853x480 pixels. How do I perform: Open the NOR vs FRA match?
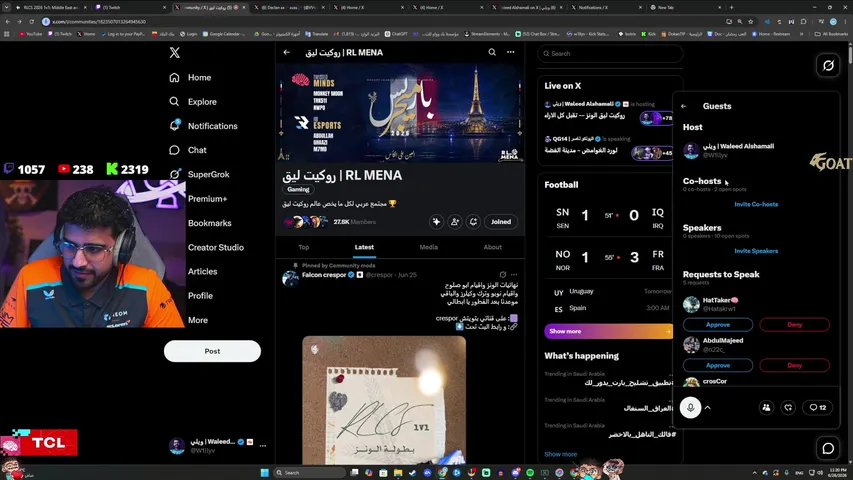point(608,258)
